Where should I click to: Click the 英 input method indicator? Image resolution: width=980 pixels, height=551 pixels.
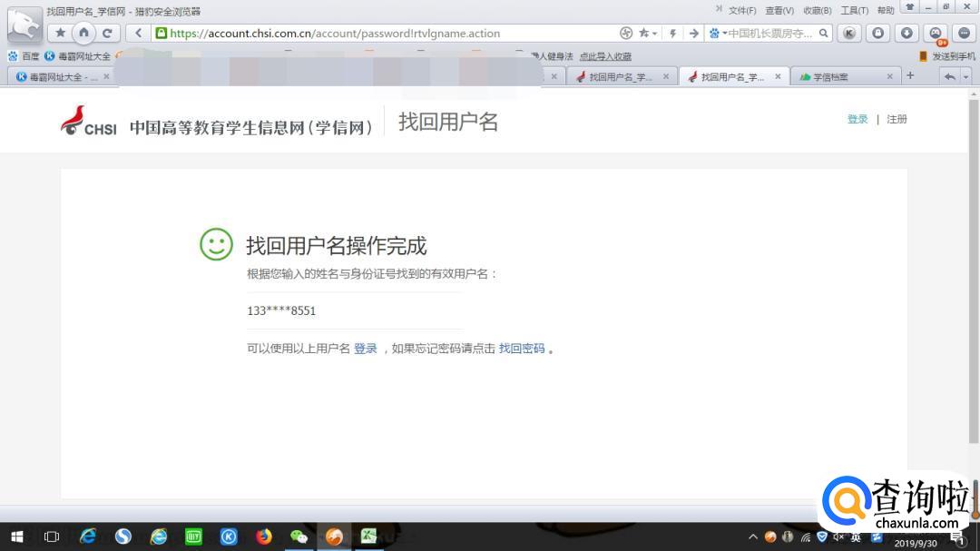point(856,536)
